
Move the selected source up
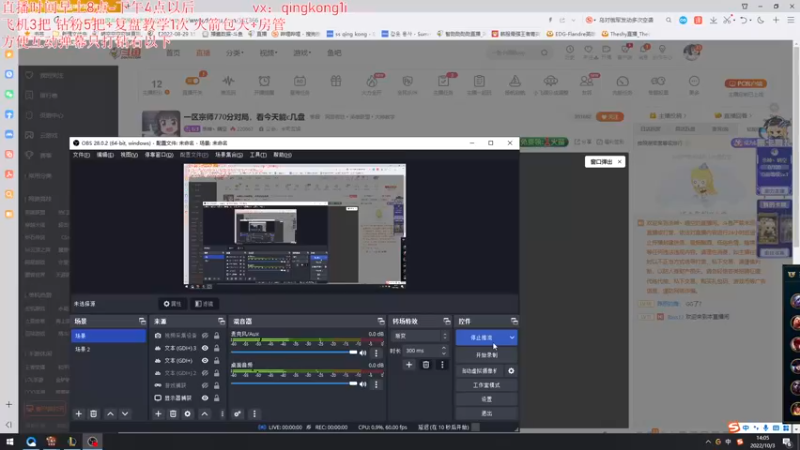[x=205, y=414]
